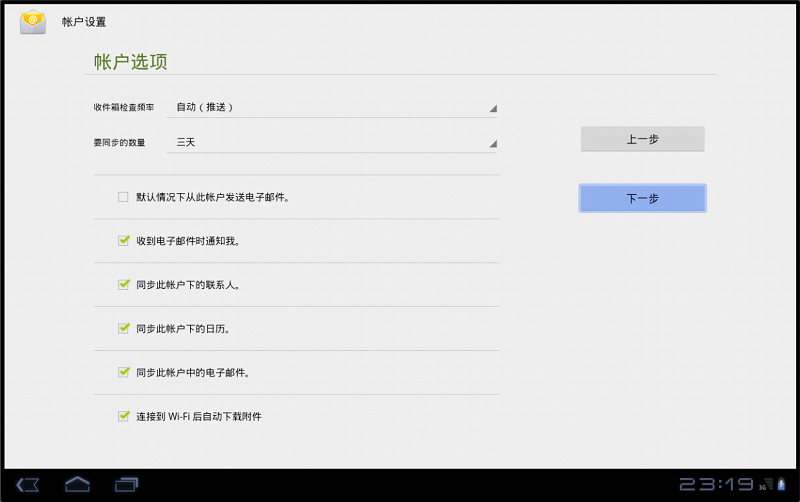Uncheck 同步此帐户中的电子邮件 checkbox

coord(123,372)
